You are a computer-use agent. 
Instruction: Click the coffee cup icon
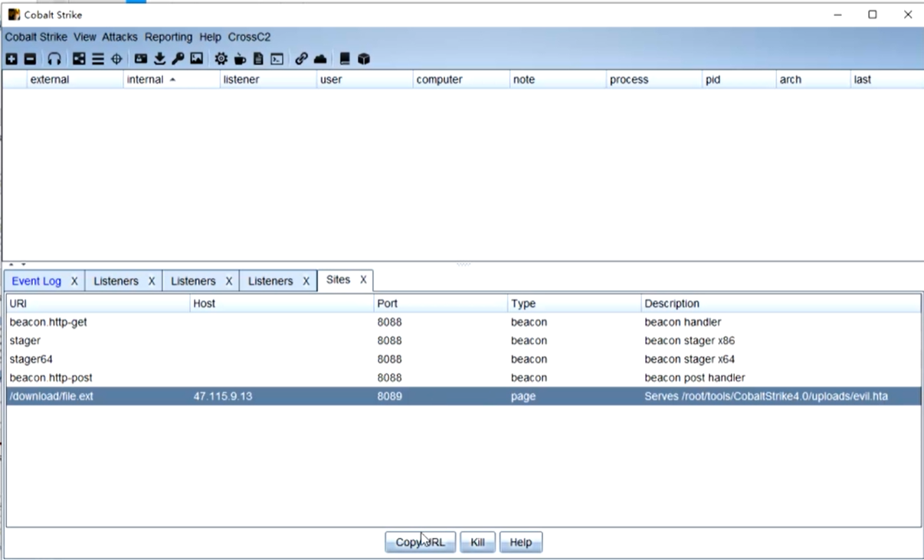click(x=240, y=59)
